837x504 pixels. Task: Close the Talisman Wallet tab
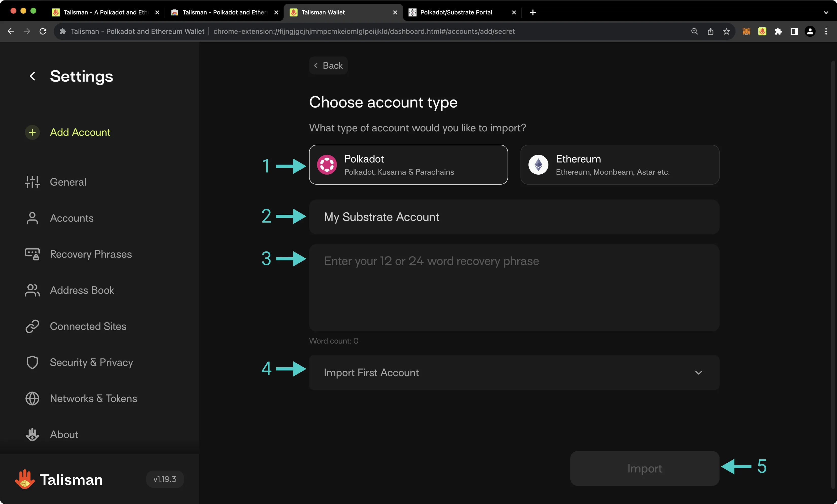(x=395, y=12)
